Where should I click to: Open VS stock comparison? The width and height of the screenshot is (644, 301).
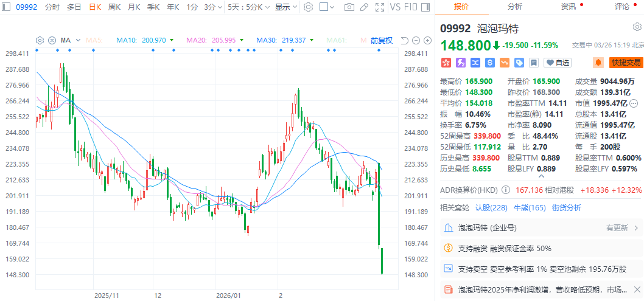[x=394, y=7]
